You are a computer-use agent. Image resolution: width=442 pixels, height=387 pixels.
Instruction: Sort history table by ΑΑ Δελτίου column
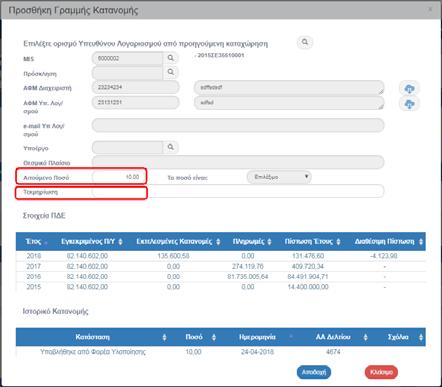[x=333, y=337]
